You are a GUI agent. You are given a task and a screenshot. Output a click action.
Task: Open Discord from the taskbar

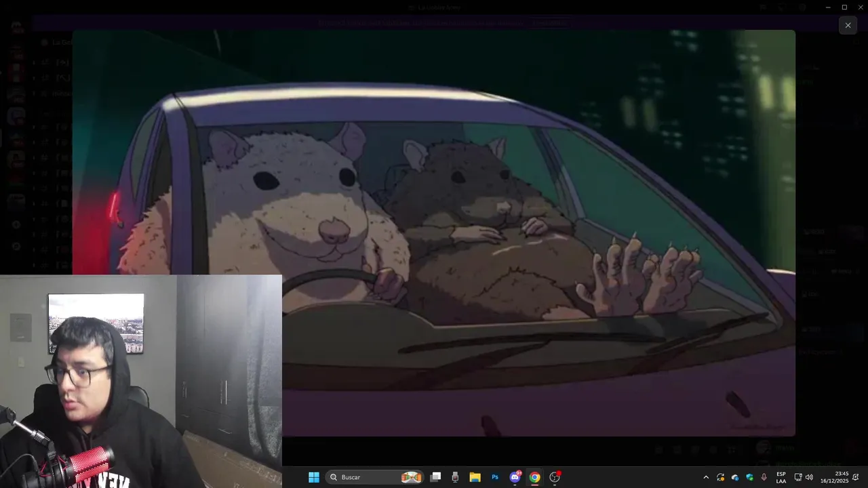click(x=515, y=477)
